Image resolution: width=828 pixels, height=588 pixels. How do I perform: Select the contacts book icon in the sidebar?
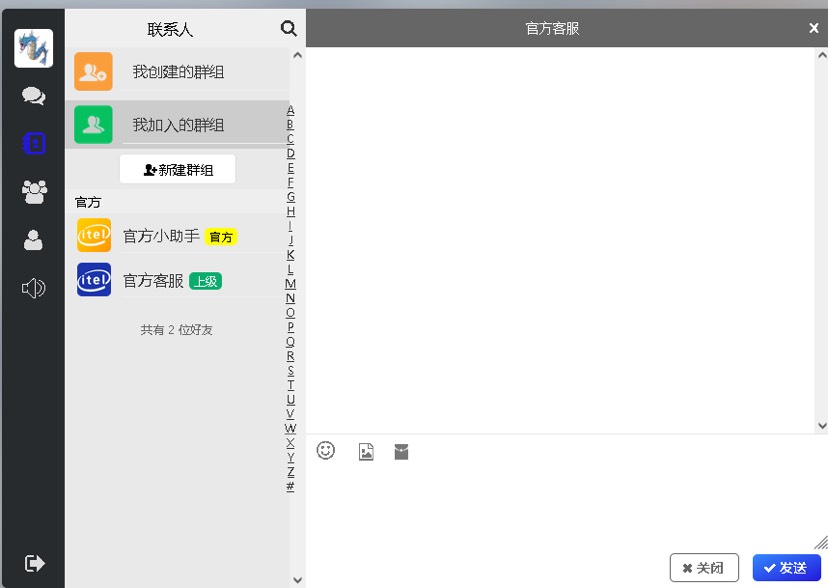pos(33,143)
